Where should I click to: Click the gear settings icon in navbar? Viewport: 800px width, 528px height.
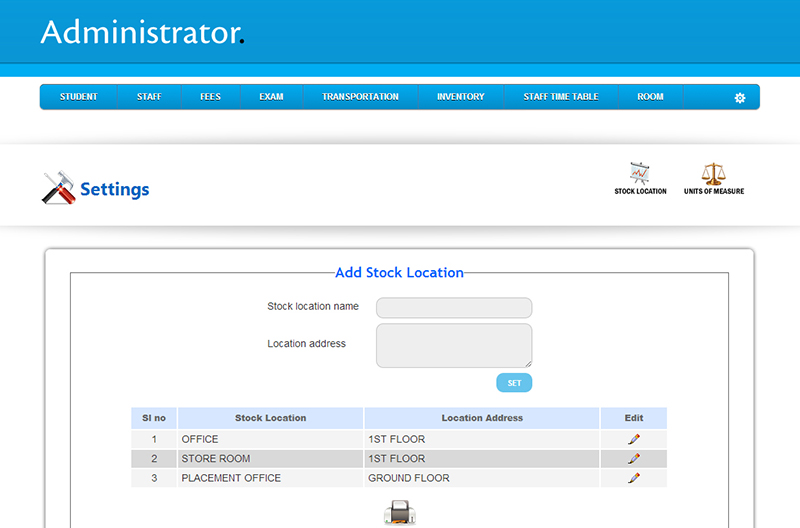pos(740,98)
